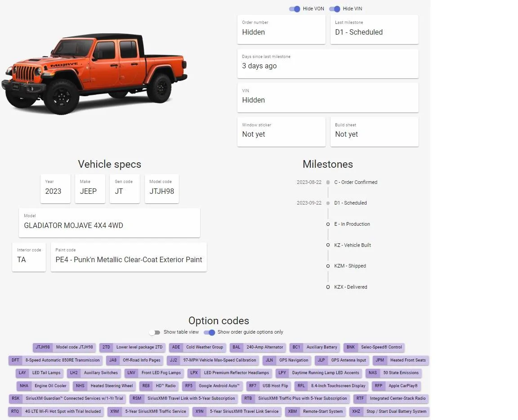Image resolution: width=518 pixels, height=420 pixels.
Task: Click the X9M 5-Year SiriusXM Traffic Service chip
Action: click(148, 411)
